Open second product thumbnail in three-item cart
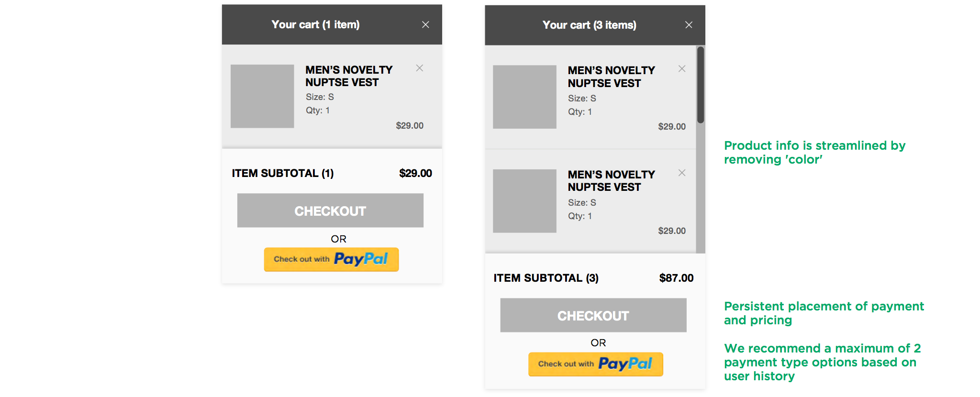The width and height of the screenshot is (980, 397). (x=524, y=201)
